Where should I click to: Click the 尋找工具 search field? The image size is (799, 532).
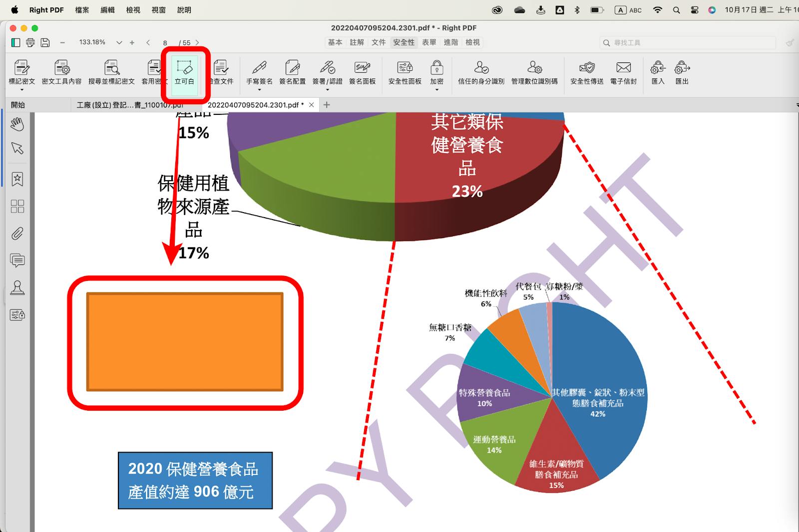click(688, 43)
